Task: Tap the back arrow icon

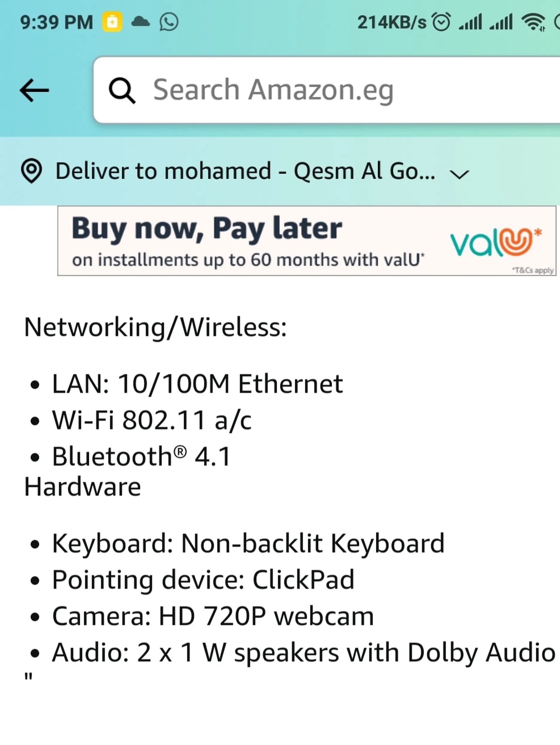Action: [34, 90]
